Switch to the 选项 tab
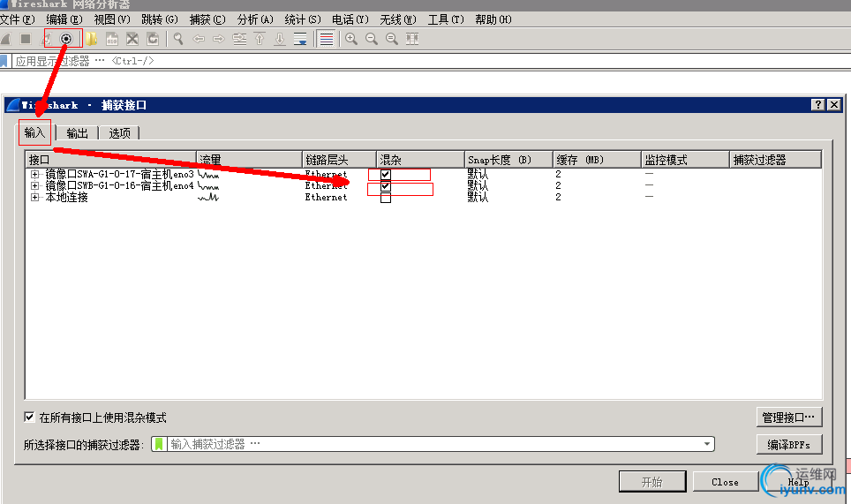The width and height of the screenshot is (851, 504). point(119,133)
